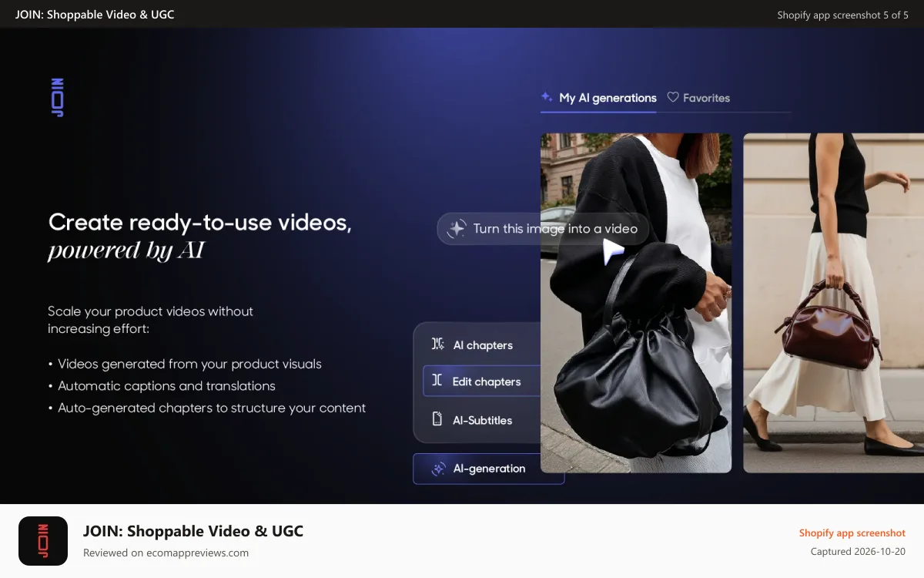
Task: Click the top bar title JOIN: Shoppable Video & UGC
Action: pyautogui.click(x=95, y=15)
